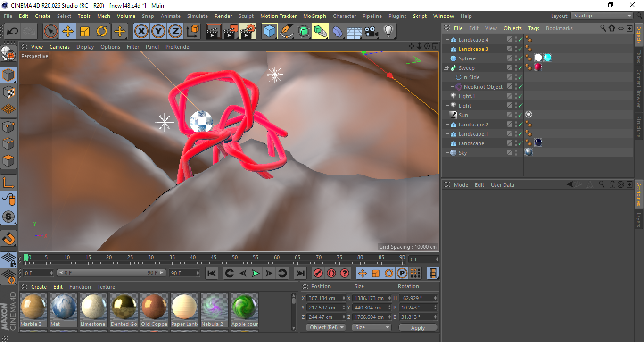
Task: Open the viewport Cameras menu
Action: [60, 47]
